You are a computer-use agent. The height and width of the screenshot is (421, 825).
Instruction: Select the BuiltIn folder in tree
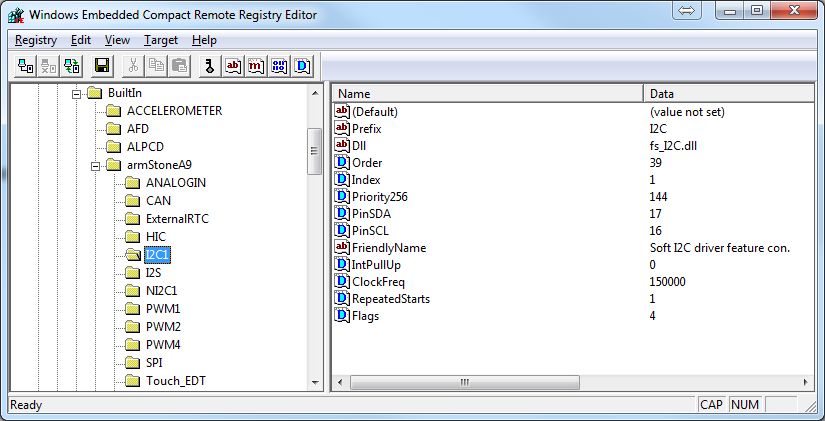pos(125,93)
